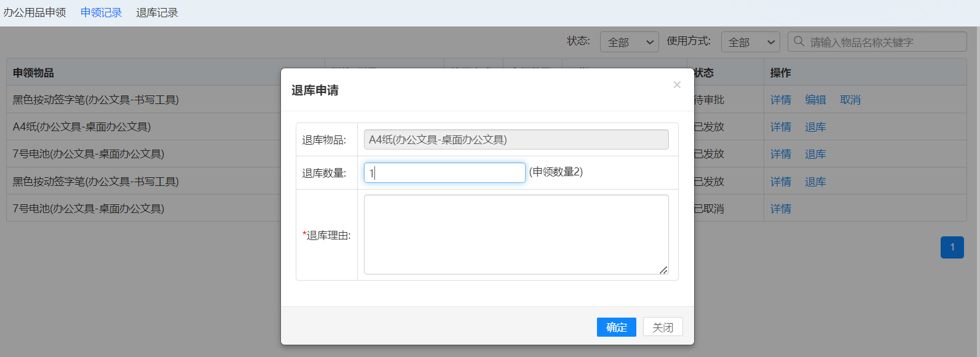This screenshot has width=980, height=357.
Task: Open the 状态 filter dropdown
Action: click(629, 42)
